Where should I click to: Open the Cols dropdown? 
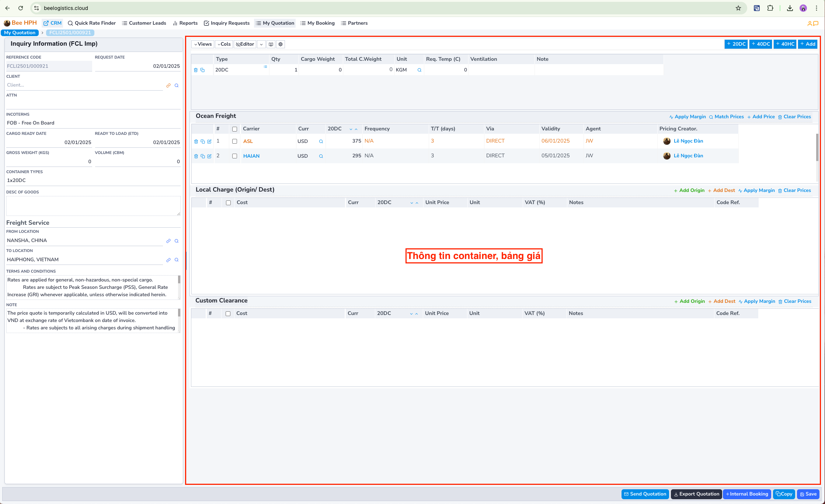224,44
